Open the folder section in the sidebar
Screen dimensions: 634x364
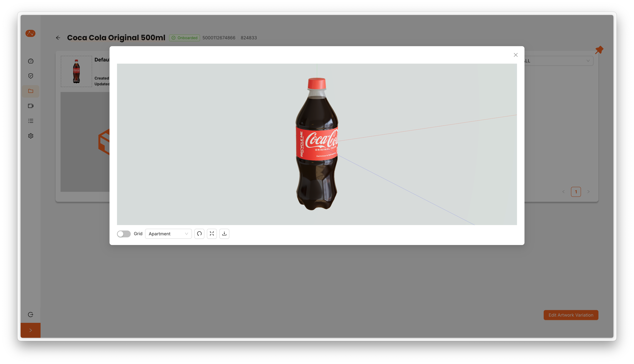[x=31, y=91]
